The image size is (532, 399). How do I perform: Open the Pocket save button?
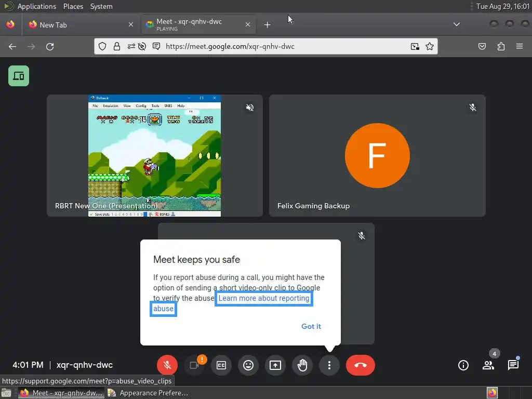[x=482, y=46]
